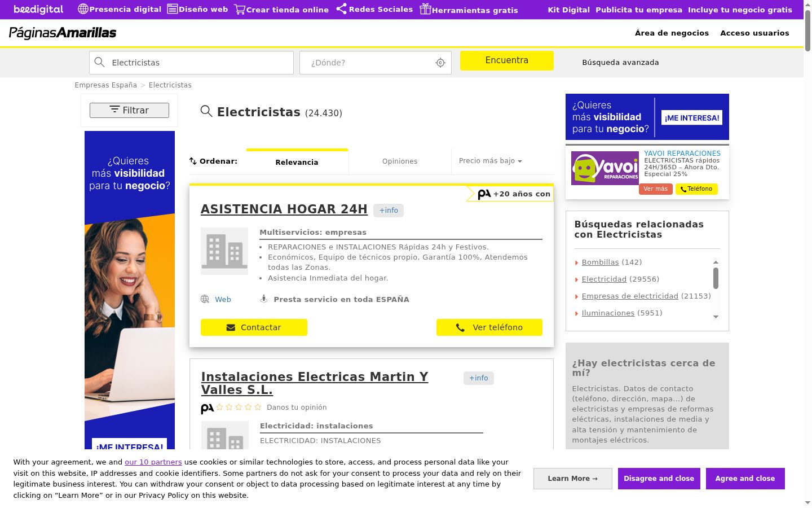This screenshot has height=508, width=812.
Task: Click the +20 años con badge
Action: coord(510,194)
